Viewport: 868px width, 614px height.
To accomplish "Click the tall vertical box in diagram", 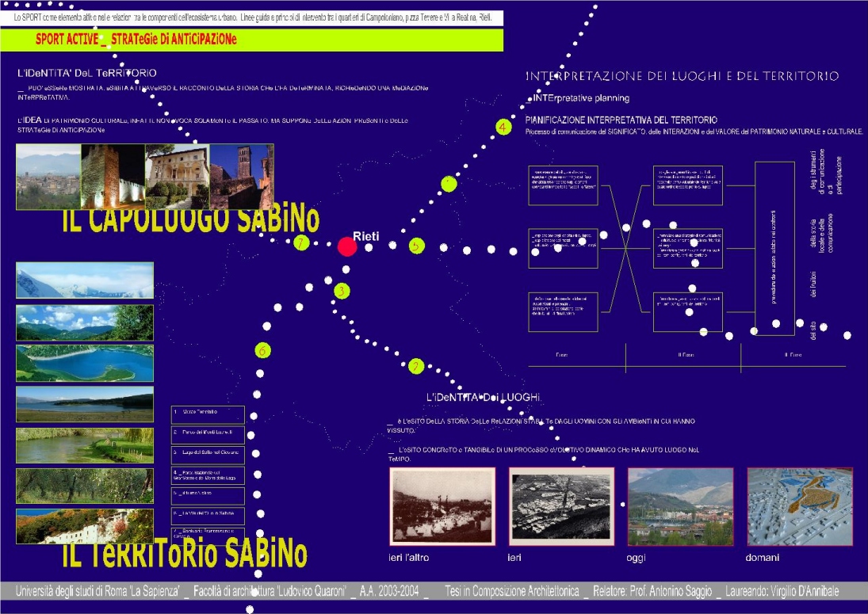I will tap(776, 249).
